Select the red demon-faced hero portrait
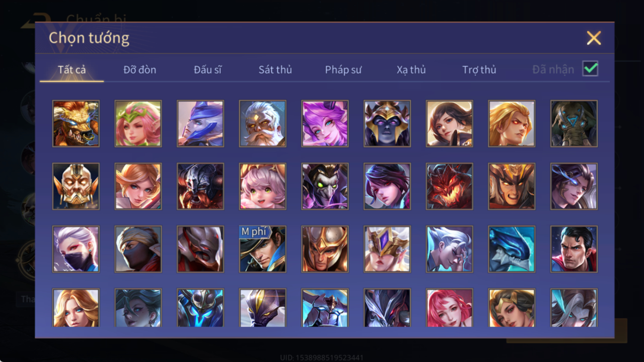This screenshot has height=362, width=644. pyautogui.click(x=449, y=186)
